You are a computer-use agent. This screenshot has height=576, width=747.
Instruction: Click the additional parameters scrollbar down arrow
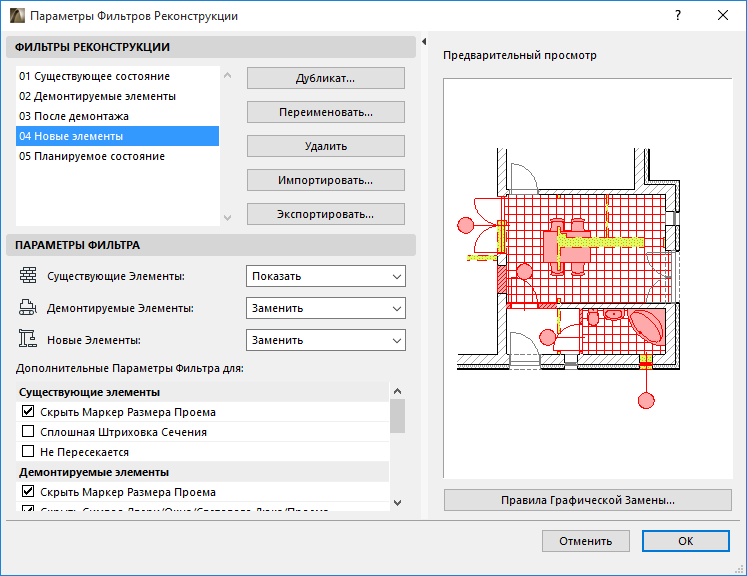[397, 502]
